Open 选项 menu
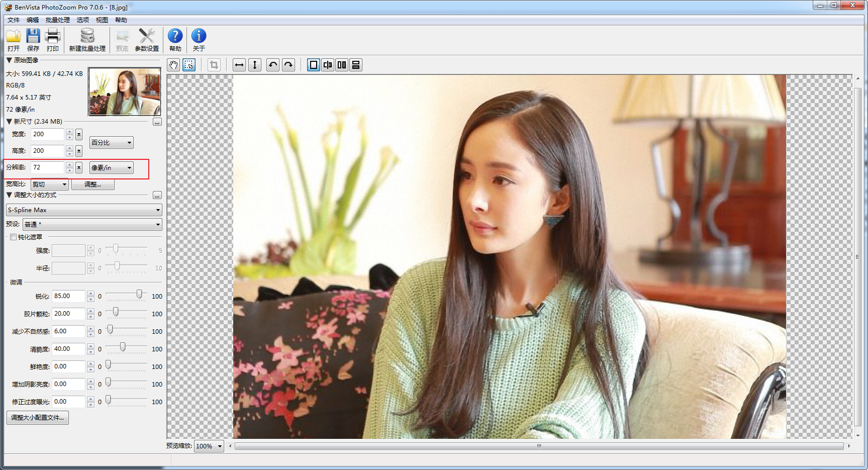The height and width of the screenshot is (470, 868). 83,20
